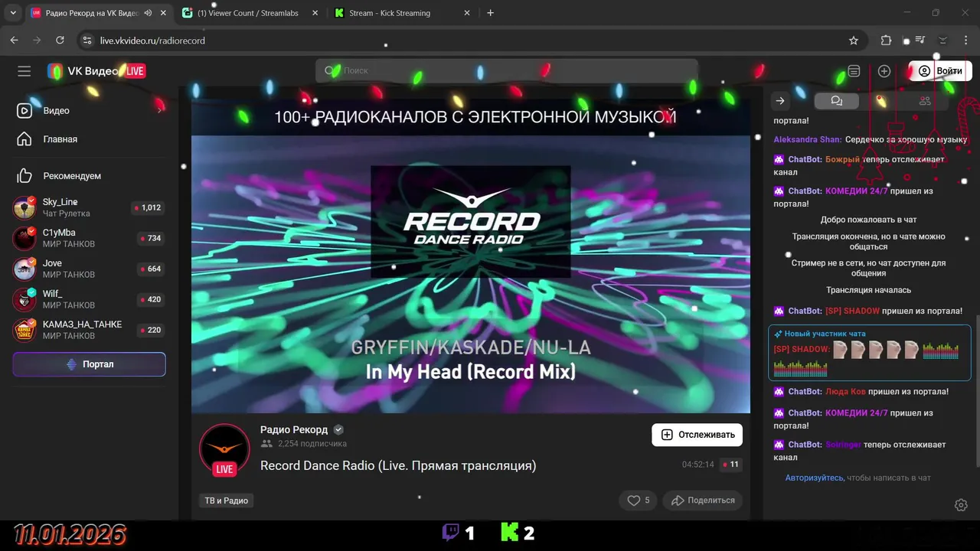Open the news feed icon beside plus

[854, 71]
